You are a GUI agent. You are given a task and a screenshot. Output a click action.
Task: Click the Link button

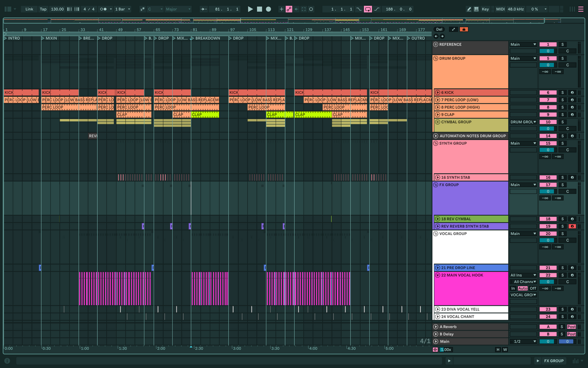29,9
